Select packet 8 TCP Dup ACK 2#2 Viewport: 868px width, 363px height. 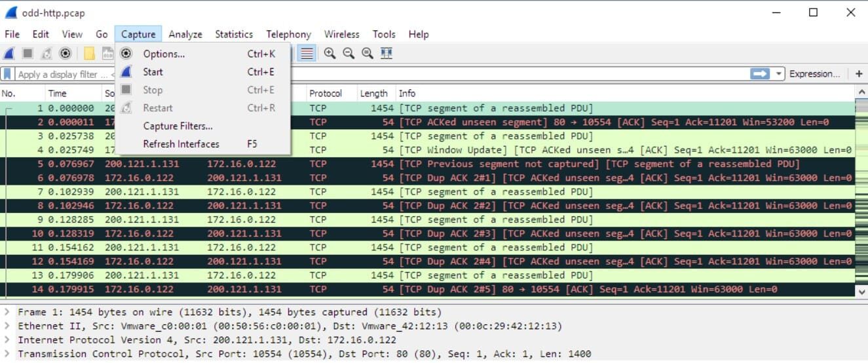click(x=428, y=206)
